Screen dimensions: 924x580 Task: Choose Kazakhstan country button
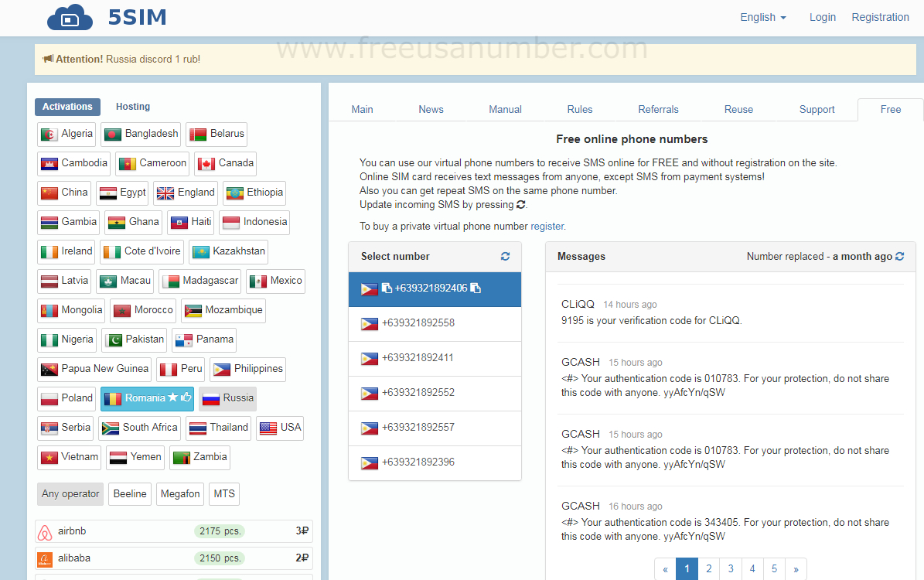pyautogui.click(x=229, y=251)
